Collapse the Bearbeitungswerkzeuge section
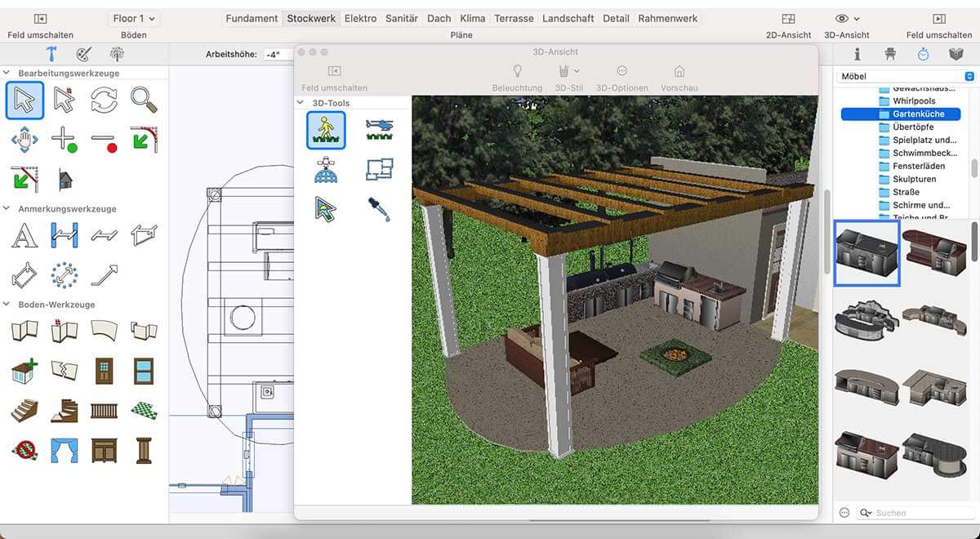Image resolution: width=980 pixels, height=539 pixels. (x=7, y=73)
